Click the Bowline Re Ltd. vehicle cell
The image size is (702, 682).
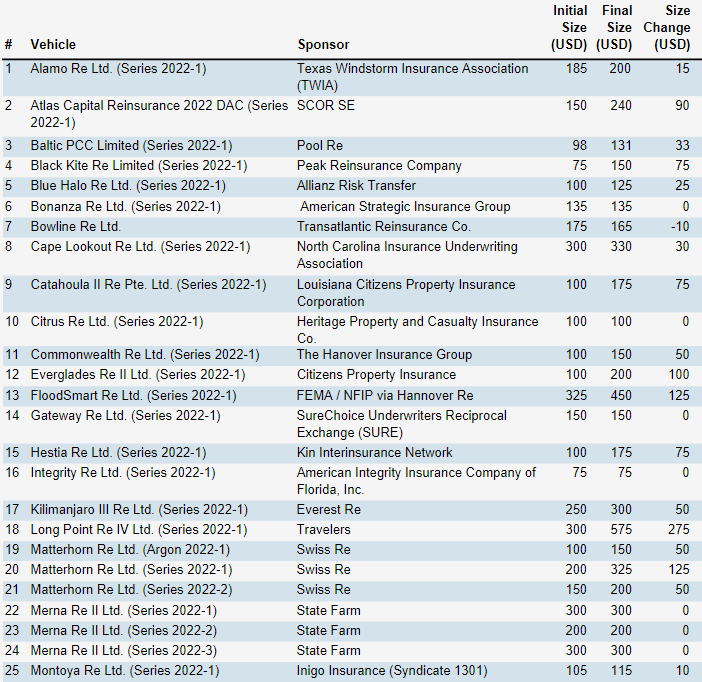[76, 227]
